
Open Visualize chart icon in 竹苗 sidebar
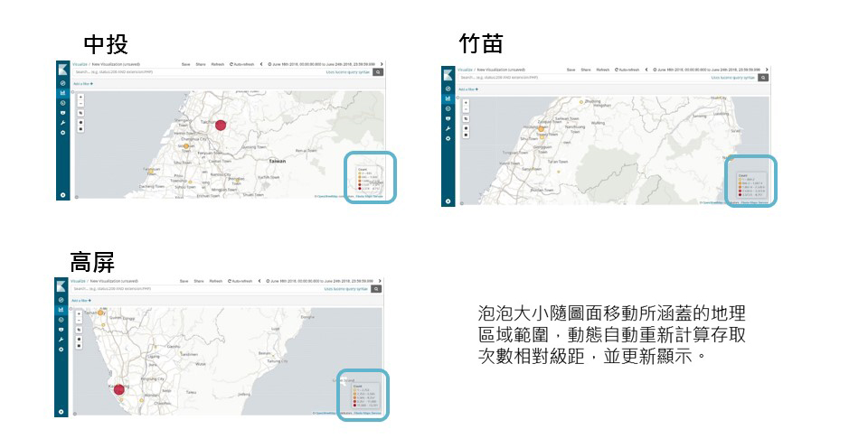pyautogui.click(x=448, y=98)
